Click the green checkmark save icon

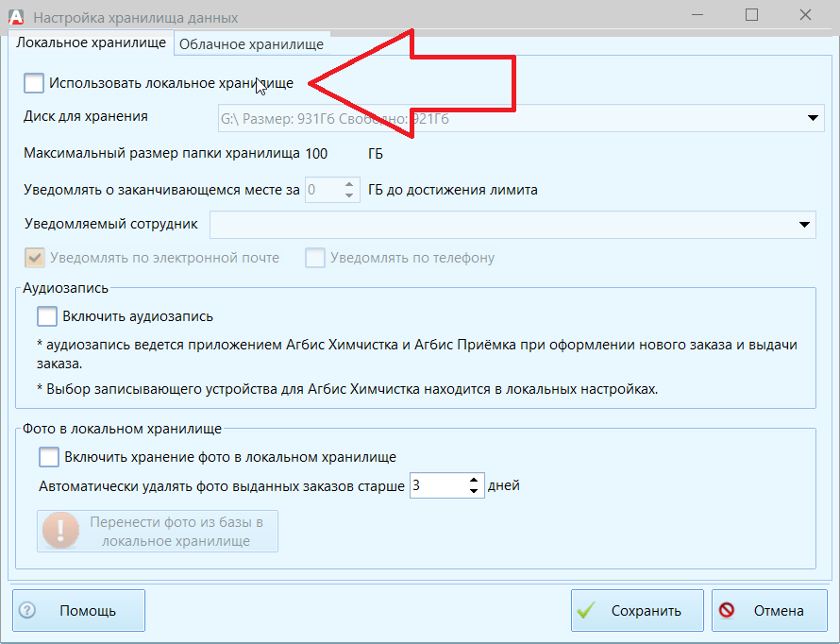pos(586,610)
